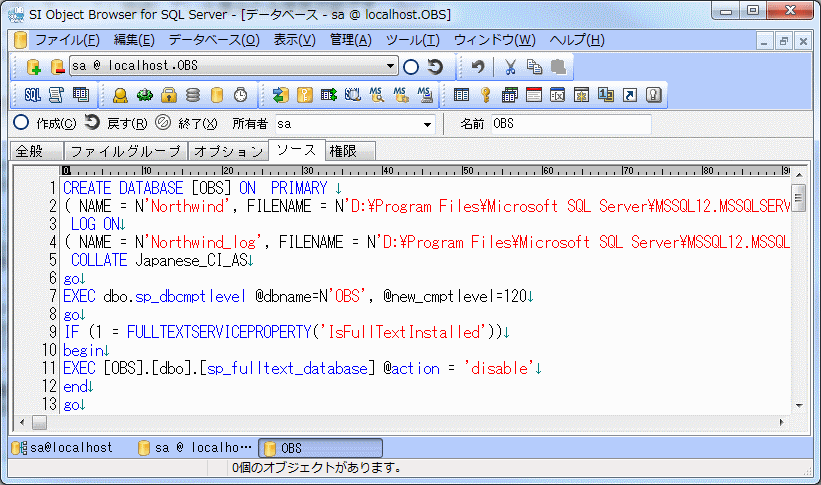Click the scissors cut icon
This screenshot has height=485, width=821.
[510, 67]
